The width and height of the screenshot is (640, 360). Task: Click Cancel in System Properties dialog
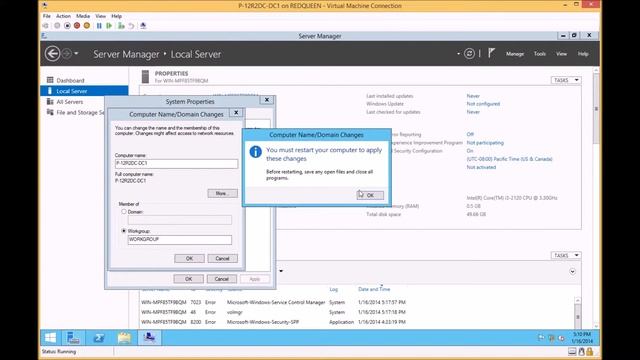pos(222,279)
